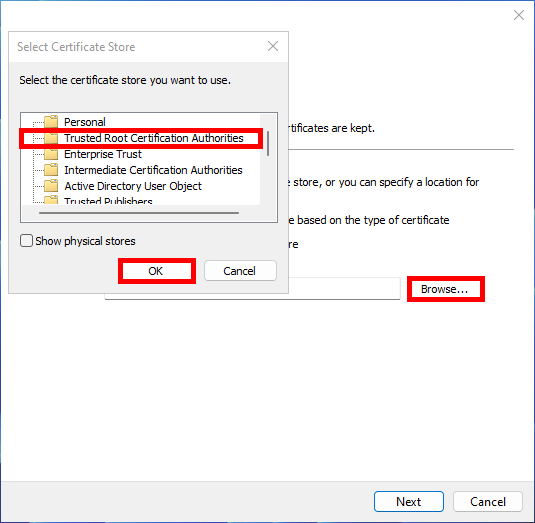Click the Active Directory User Object folder icon

coord(51,186)
